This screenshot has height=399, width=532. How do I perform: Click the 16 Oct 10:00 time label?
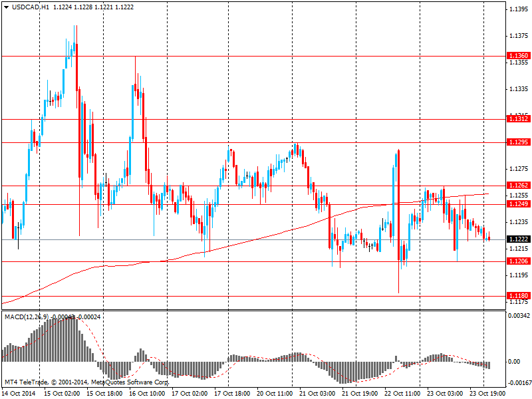pos(147,393)
